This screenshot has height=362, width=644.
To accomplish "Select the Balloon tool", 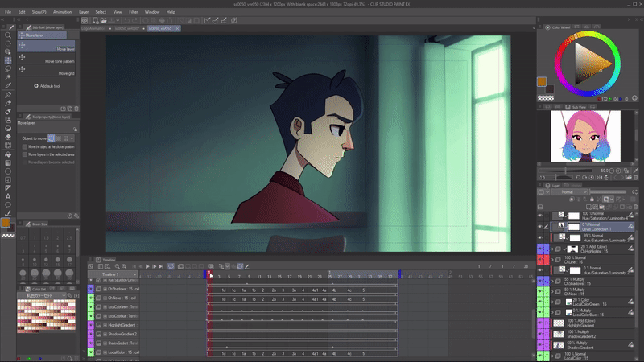I will point(8,205).
